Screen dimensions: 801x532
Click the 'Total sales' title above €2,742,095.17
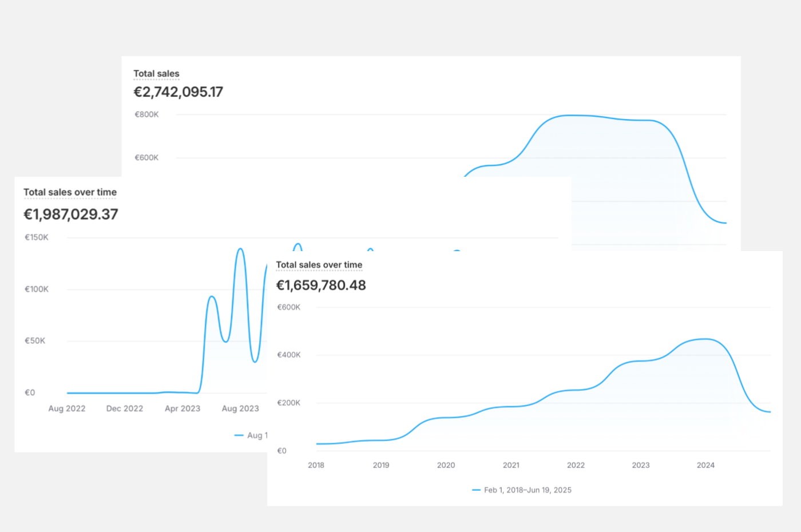[x=156, y=74]
